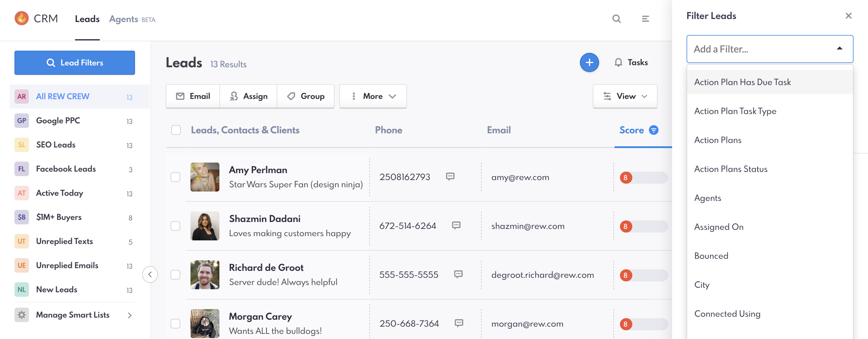Open the More actions dropdown
The image size is (868, 339).
point(373,96)
